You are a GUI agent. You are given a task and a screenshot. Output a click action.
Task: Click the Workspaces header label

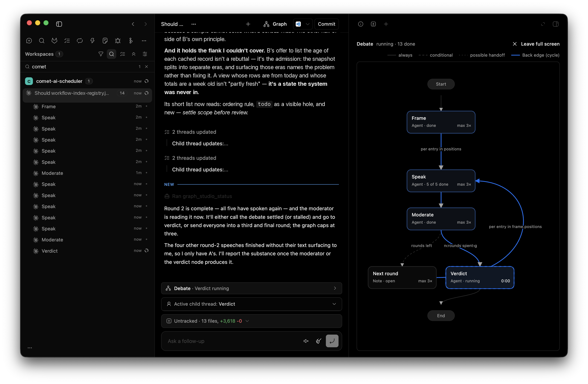pyautogui.click(x=39, y=54)
